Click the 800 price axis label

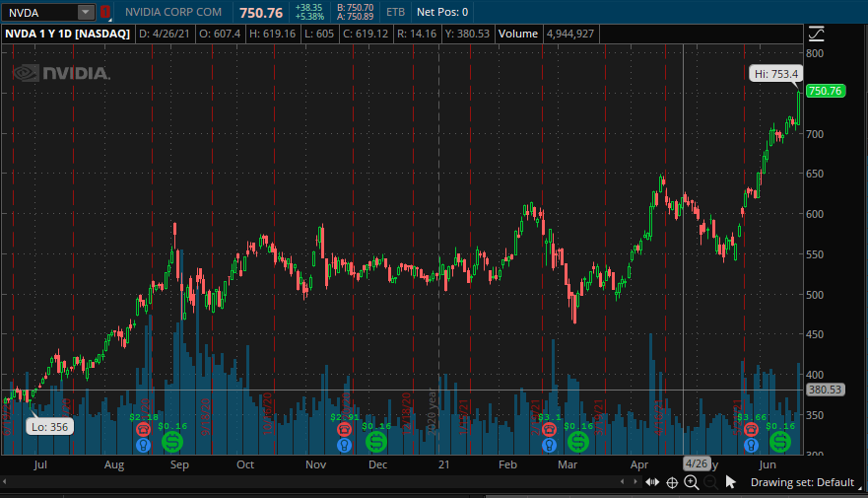(x=815, y=53)
